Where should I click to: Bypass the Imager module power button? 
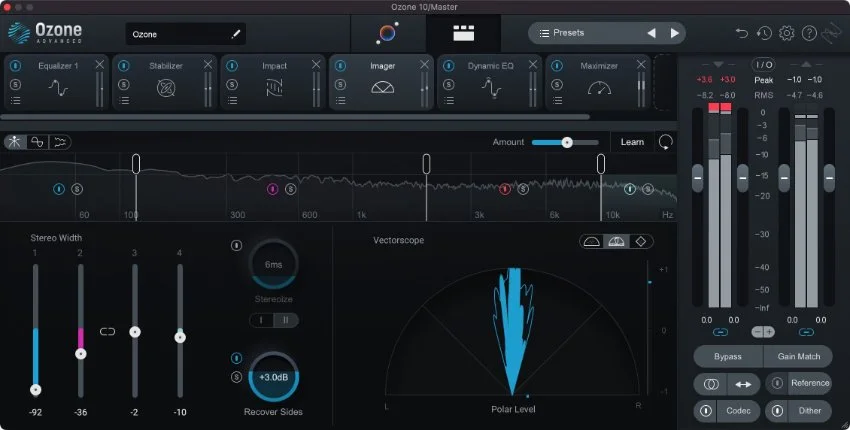[x=340, y=66]
